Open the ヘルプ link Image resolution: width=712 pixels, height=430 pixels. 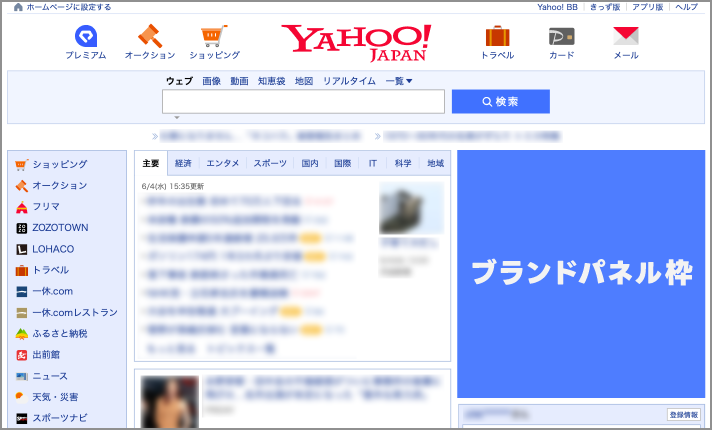[686, 7]
